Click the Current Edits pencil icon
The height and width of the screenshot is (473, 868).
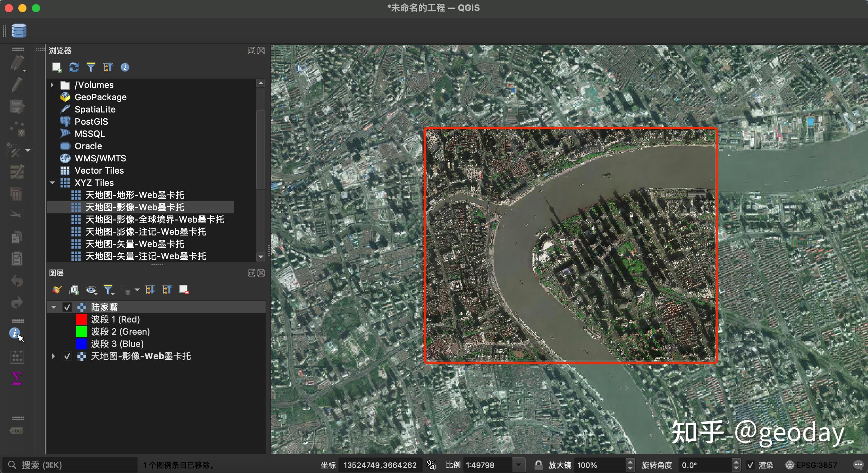tap(16, 63)
